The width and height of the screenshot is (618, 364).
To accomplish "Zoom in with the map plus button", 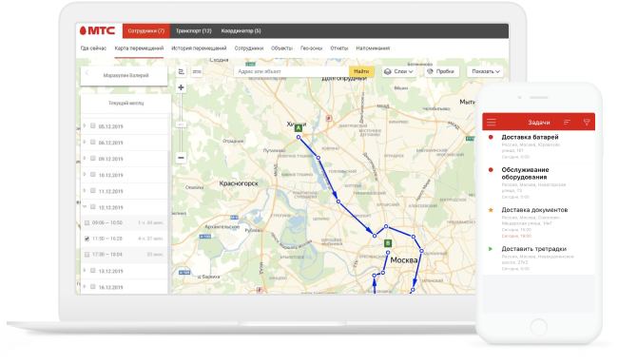I will coord(181,87).
